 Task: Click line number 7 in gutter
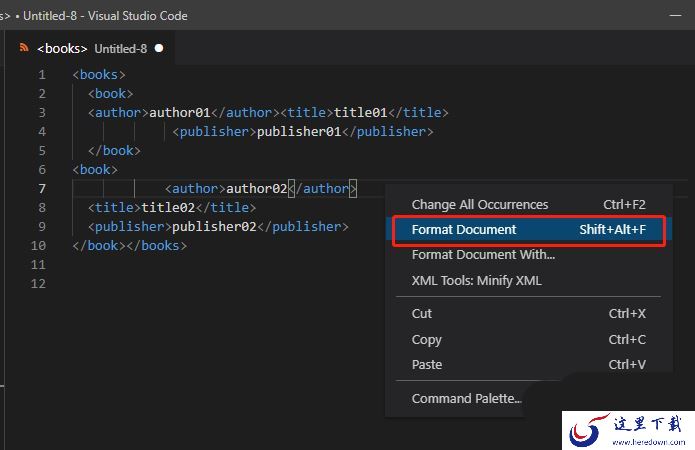pyautogui.click(x=42, y=188)
